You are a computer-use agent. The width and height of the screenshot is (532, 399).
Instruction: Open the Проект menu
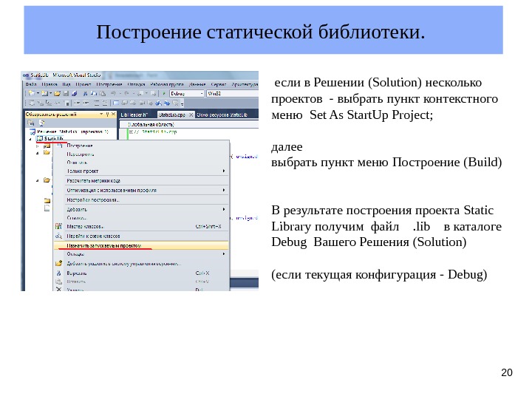tap(83, 84)
